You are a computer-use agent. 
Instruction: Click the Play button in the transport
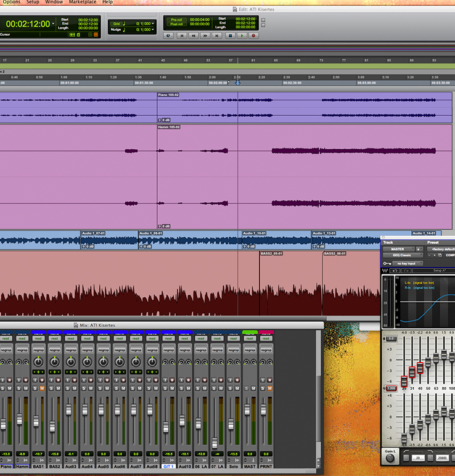[x=242, y=36]
